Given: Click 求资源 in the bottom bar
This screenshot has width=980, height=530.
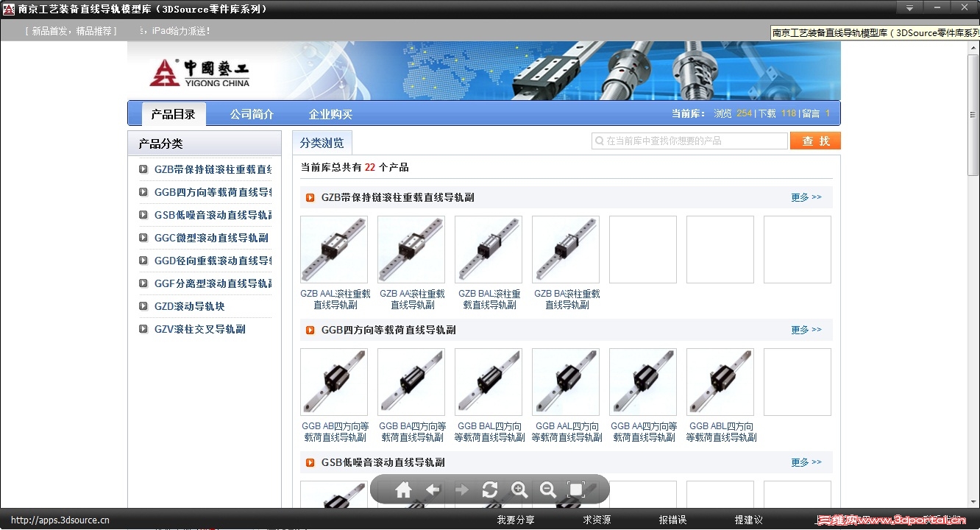Looking at the screenshot, I should coord(597,520).
